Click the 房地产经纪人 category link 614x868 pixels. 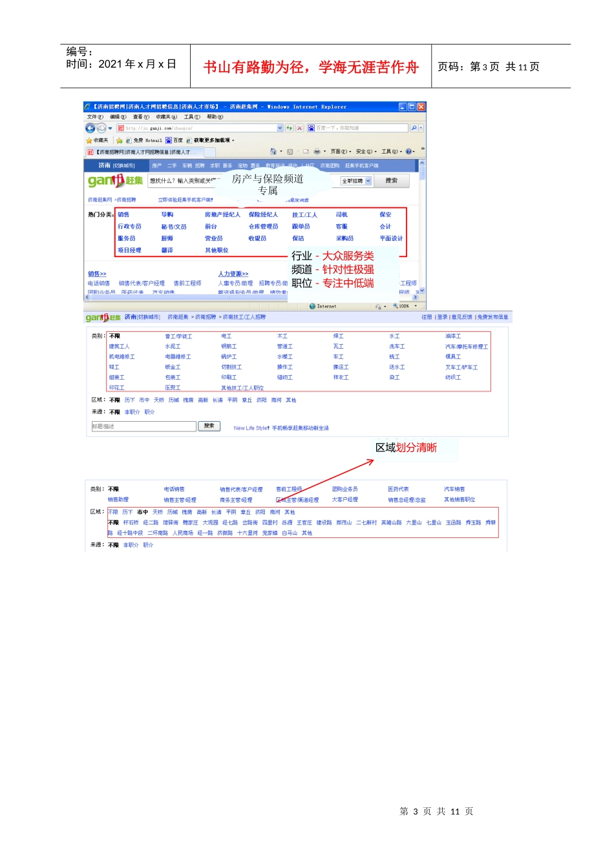click(x=222, y=214)
